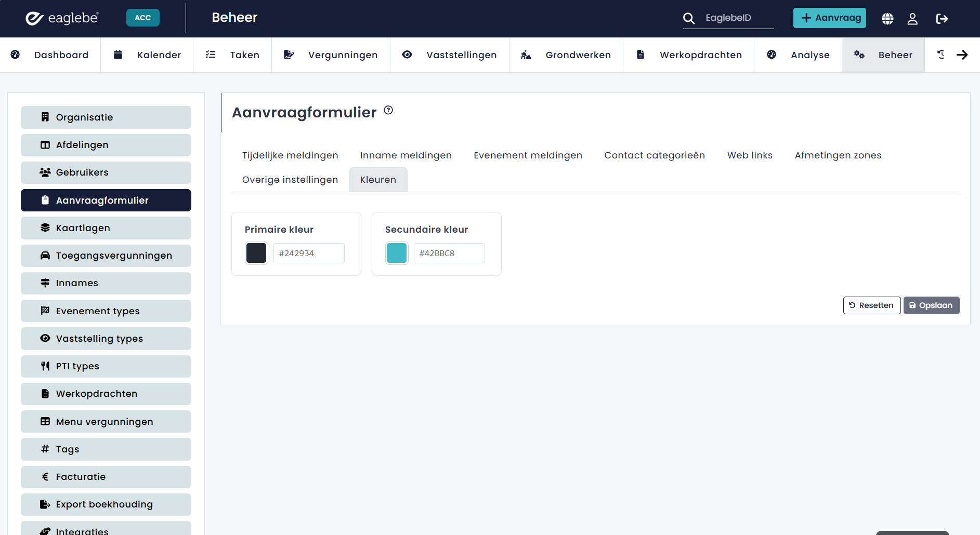This screenshot has width=980, height=535.
Task: Click the Vaststellingen eye icon
Action: point(407,55)
